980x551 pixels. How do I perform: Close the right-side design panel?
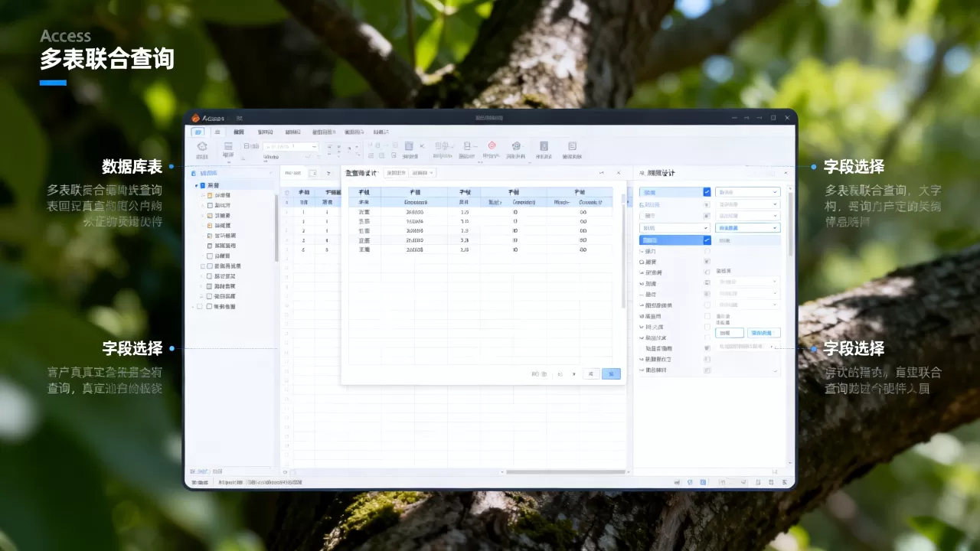[786, 173]
